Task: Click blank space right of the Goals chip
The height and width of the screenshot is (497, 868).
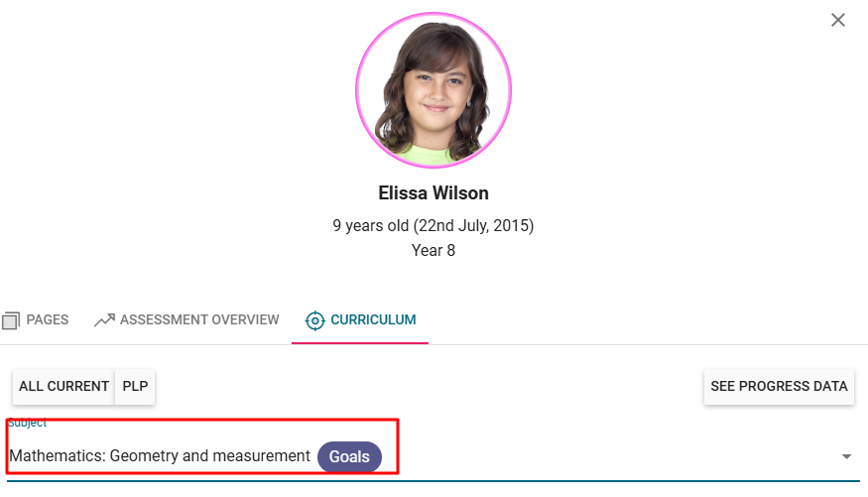Action: point(595,456)
